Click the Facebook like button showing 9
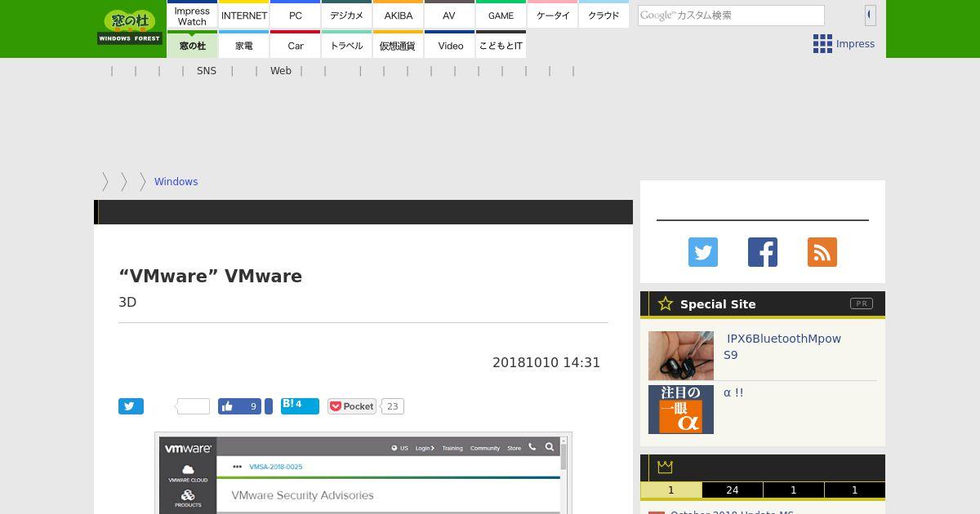The width and height of the screenshot is (980, 514). 239,406
